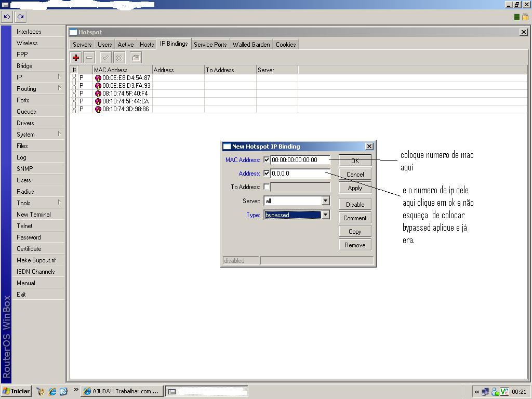Open Queues from the sidebar menu

(38, 112)
